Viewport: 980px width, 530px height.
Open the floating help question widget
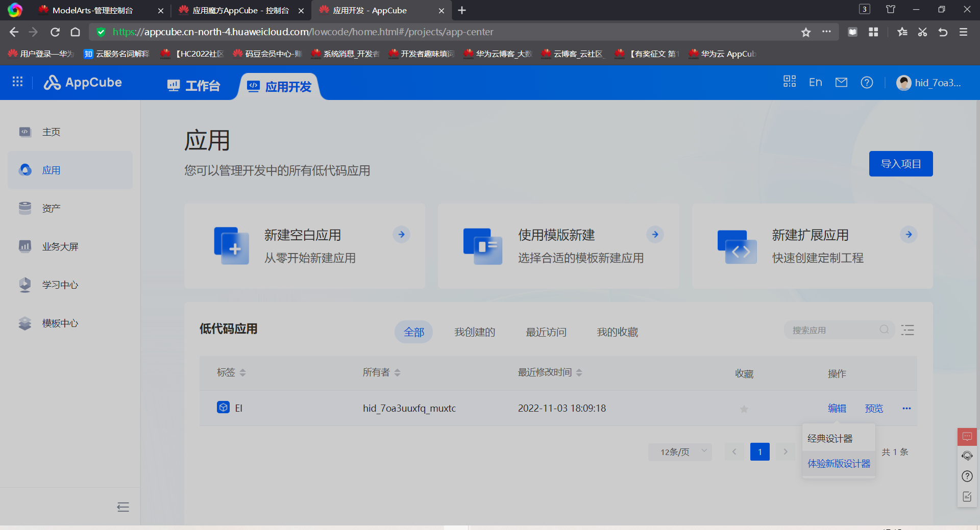tap(967, 476)
